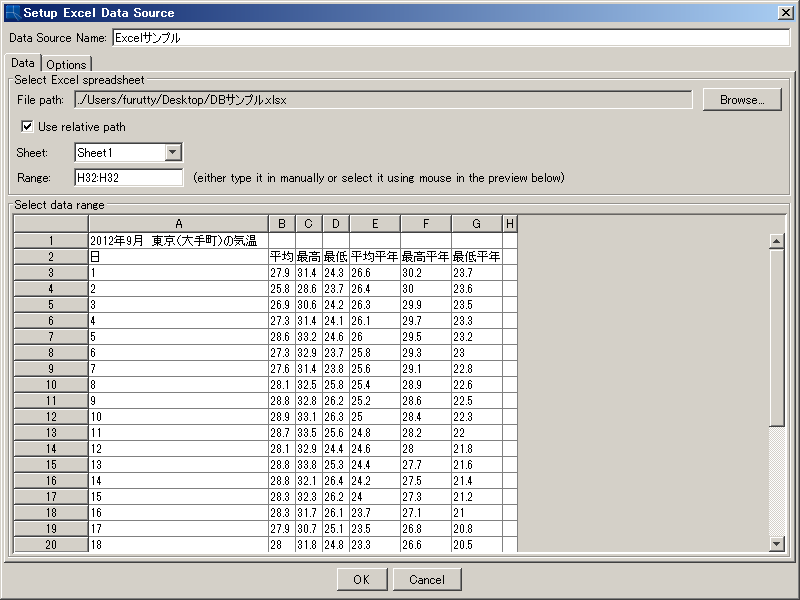Click the application icon in the title bar
Viewport: 800px width, 600px height.
point(12,13)
